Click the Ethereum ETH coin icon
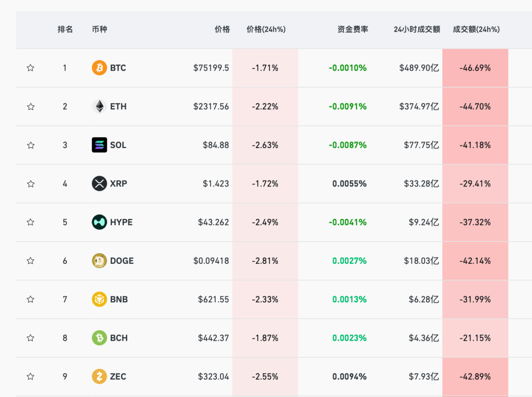The image size is (532, 397). point(99,107)
